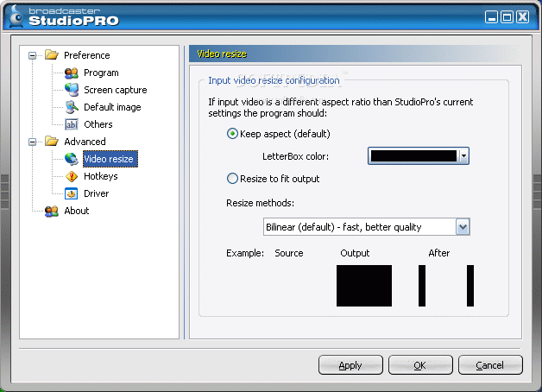
Task: Open the Default image tree item
Action: [x=112, y=107]
